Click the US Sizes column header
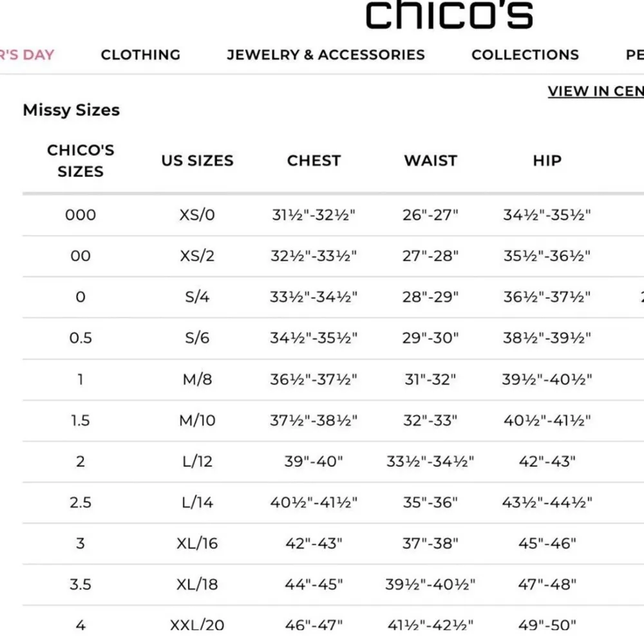The image size is (644, 644). [197, 160]
